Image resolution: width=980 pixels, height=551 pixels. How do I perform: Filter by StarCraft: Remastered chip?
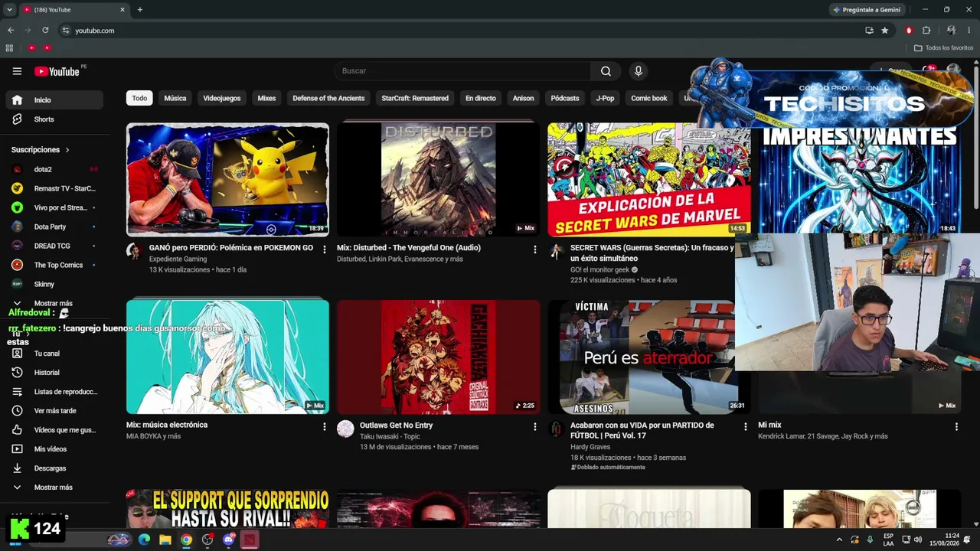415,98
